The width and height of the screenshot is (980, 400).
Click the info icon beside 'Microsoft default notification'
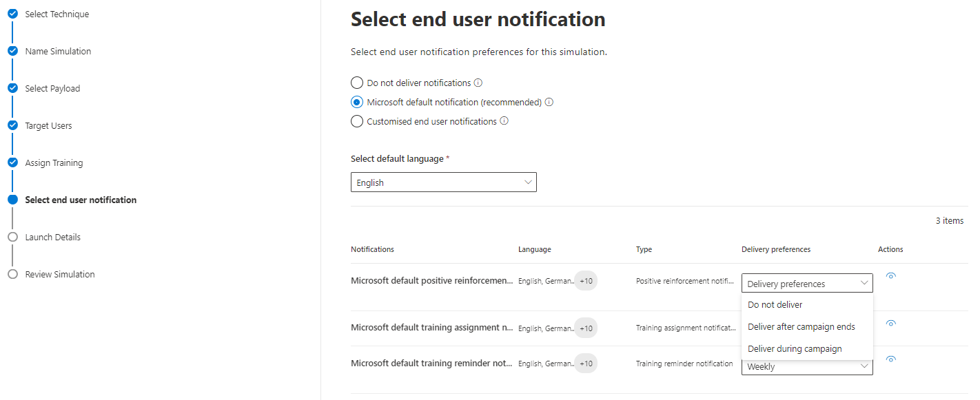[x=549, y=101]
